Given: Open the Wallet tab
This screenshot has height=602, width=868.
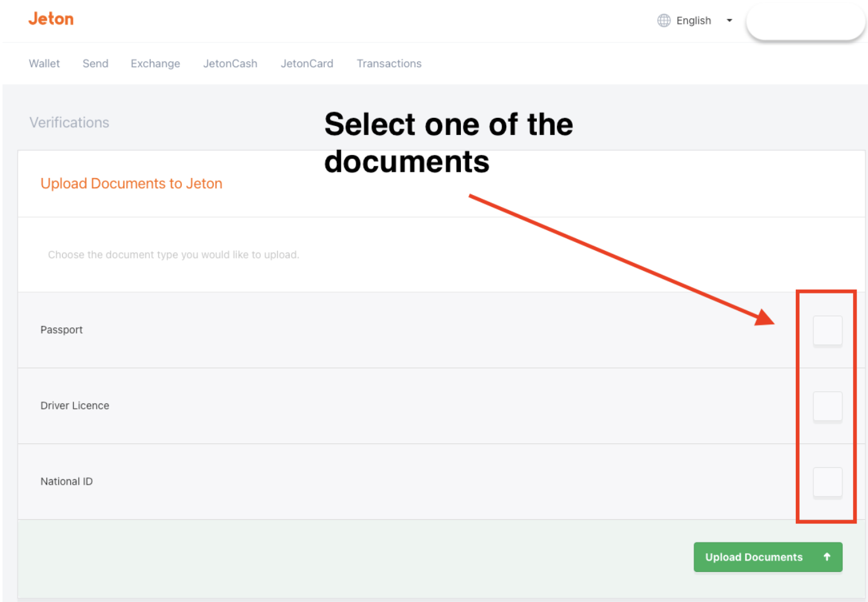Looking at the screenshot, I should coord(45,63).
